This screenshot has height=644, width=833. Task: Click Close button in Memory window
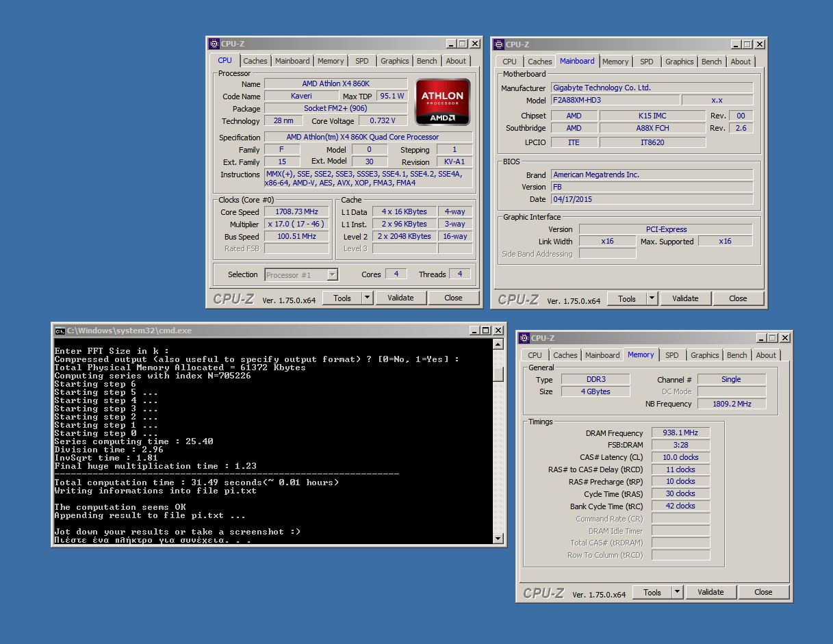[763, 592]
